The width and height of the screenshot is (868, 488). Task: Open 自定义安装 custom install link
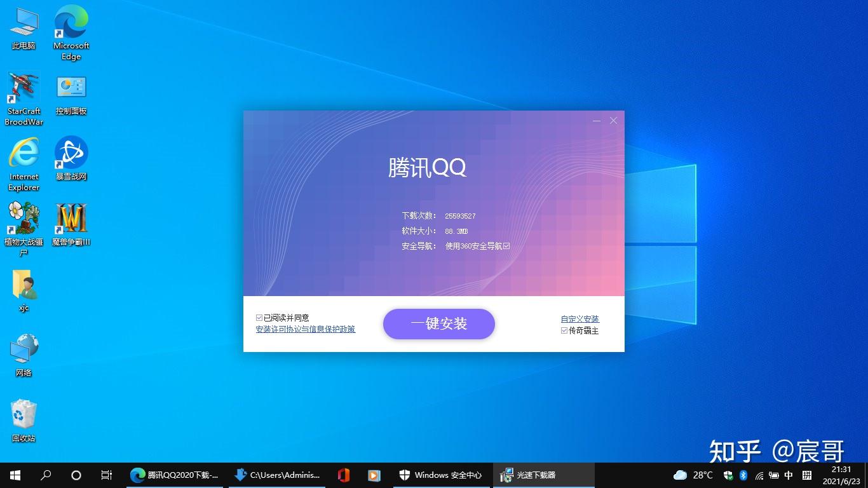(580, 319)
